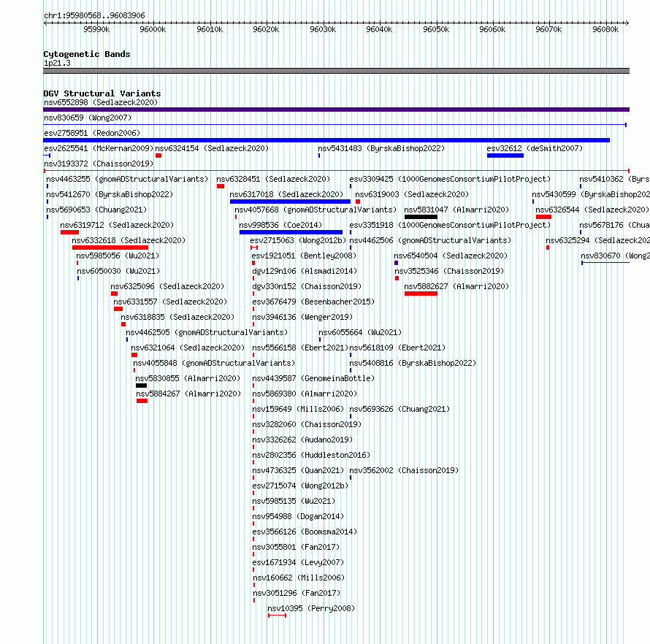Click the esv32612 (deSmith2007) label
The height and width of the screenshot is (644, 650).
pos(535,148)
